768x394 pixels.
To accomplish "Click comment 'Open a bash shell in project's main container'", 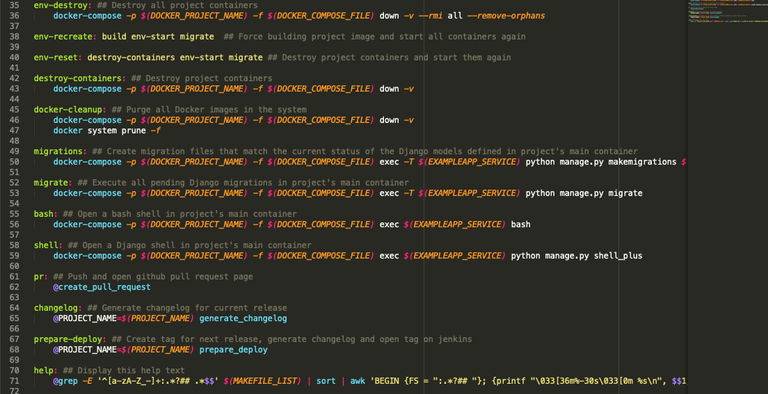I will [x=187, y=214].
